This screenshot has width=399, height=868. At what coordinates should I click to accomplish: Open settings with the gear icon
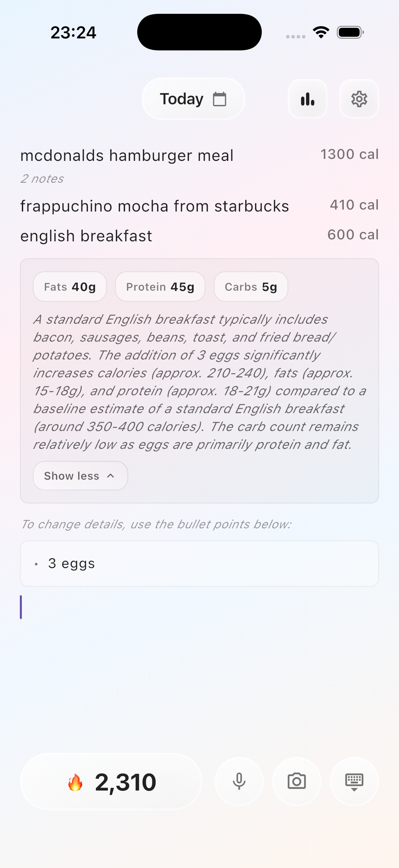click(359, 99)
